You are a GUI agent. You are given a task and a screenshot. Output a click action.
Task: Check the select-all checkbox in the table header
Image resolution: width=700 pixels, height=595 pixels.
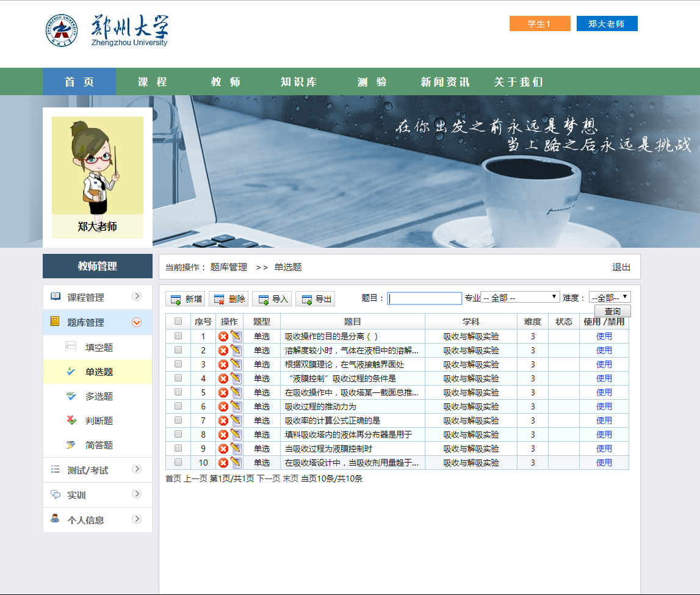[x=178, y=321]
